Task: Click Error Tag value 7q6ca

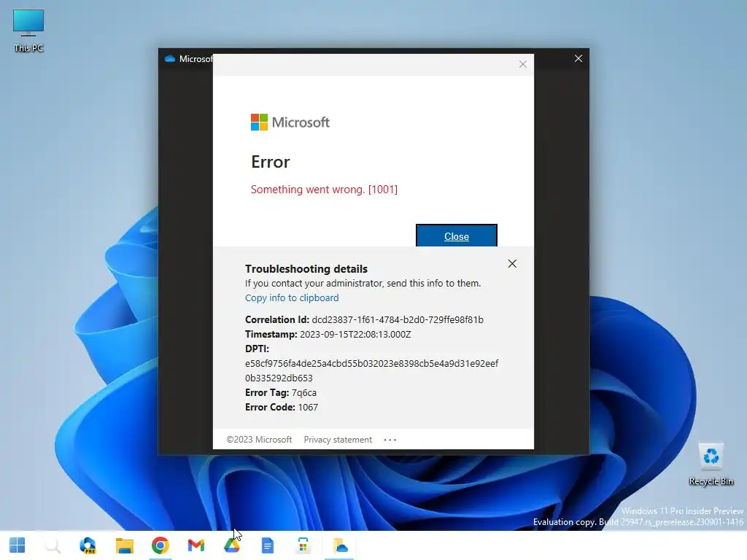Action: point(304,393)
